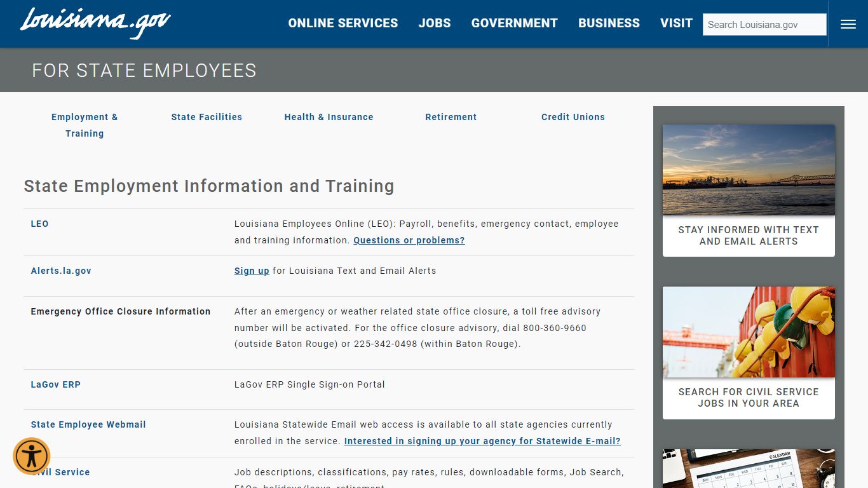Viewport: 868px width, 488px height.
Task: Click the Civil Service Jobs image
Action: click(x=748, y=331)
